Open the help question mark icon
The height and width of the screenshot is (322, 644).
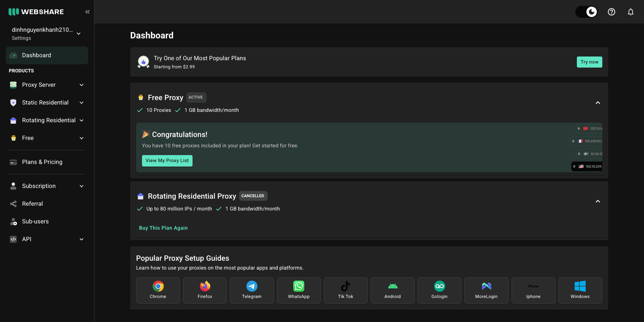(x=612, y=12)
